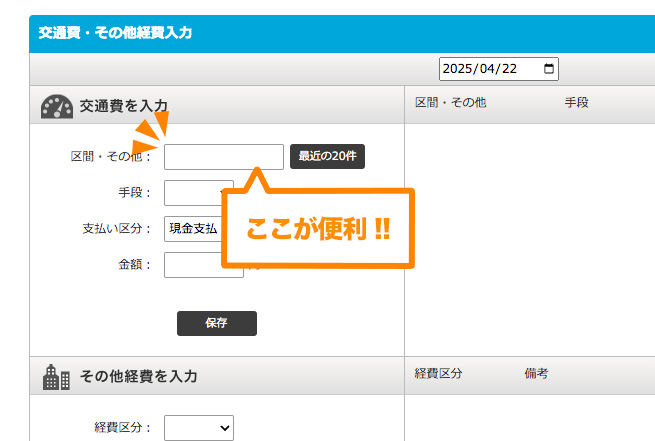Click the 経費区分： field label

pos(122,428)
